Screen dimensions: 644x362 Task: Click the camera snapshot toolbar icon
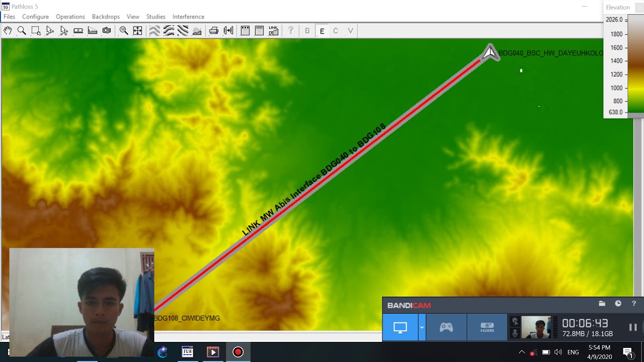pyautogui.click(x=106, y=31)
